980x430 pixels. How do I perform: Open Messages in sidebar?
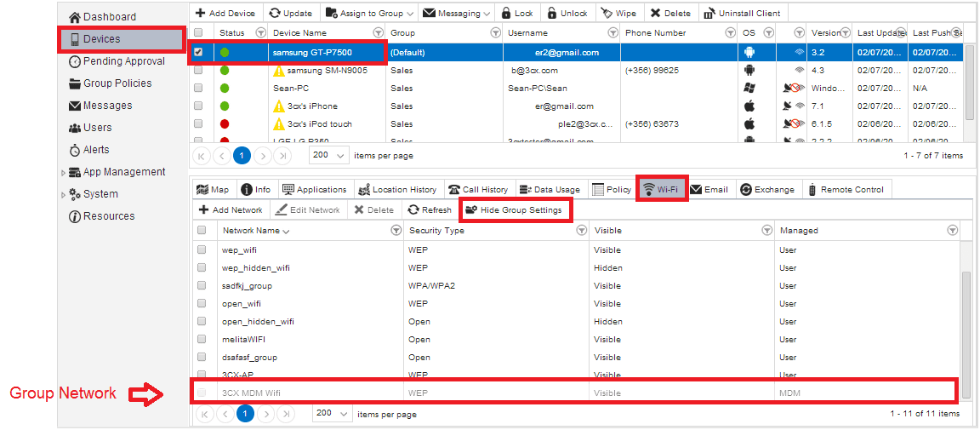click(x=100, y=105)
